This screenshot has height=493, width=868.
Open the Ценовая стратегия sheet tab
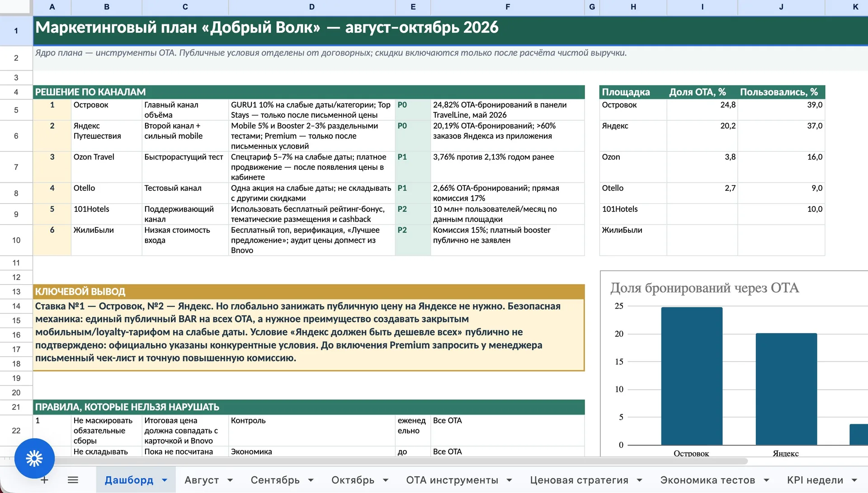click(579, 480)
